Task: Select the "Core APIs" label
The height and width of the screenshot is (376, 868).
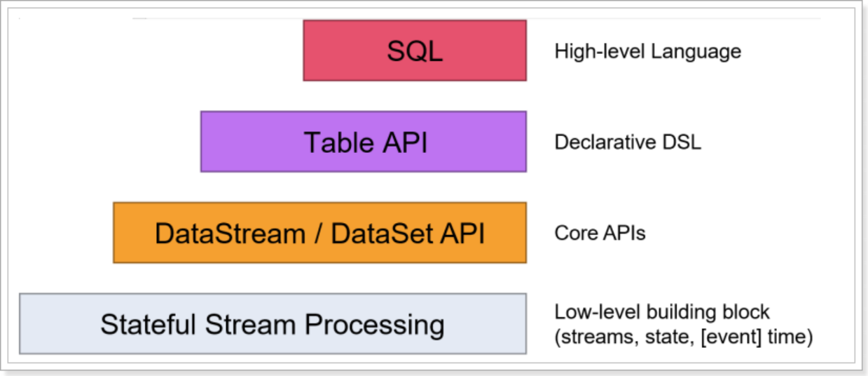Action: (600, 234)
